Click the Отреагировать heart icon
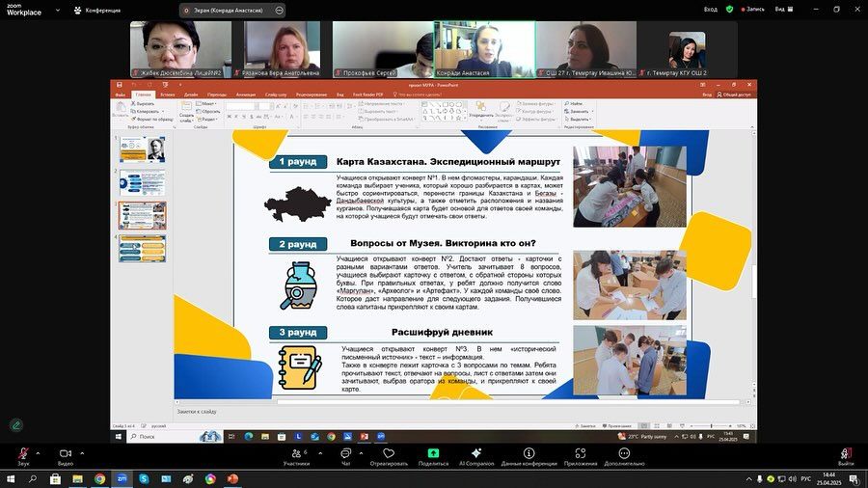 [389, 454]
